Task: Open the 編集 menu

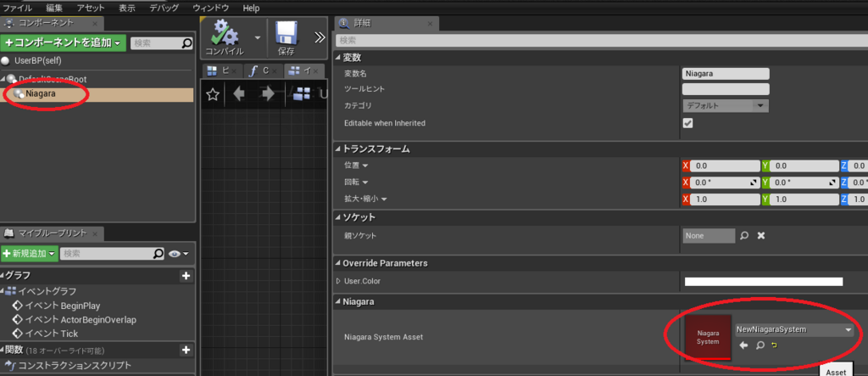Action: coord(55,8)
